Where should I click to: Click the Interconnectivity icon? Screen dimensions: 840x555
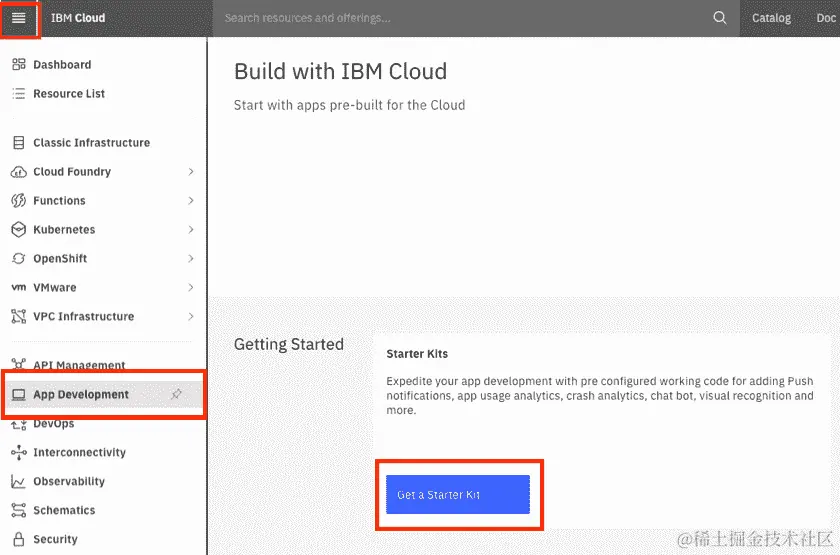click(x=19, y=453)
